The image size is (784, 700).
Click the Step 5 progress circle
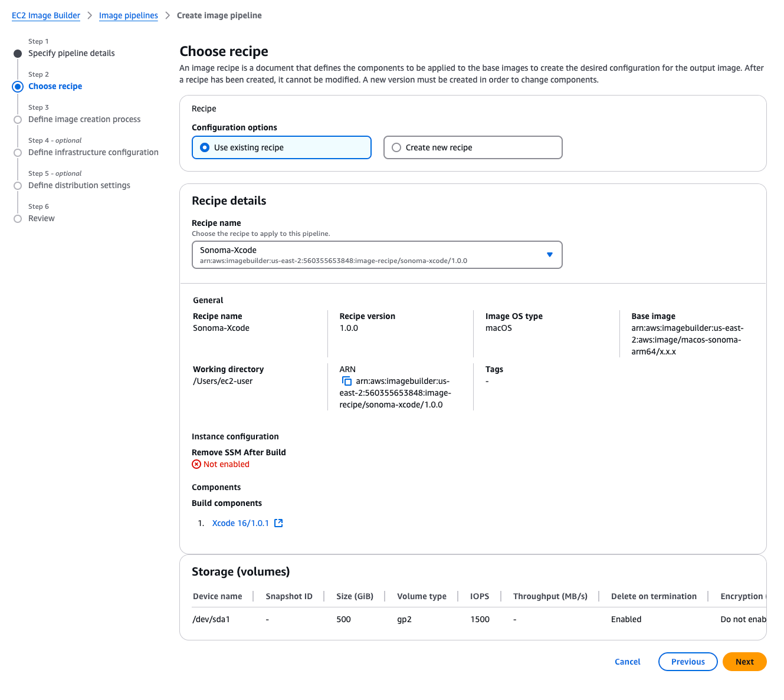18,185
